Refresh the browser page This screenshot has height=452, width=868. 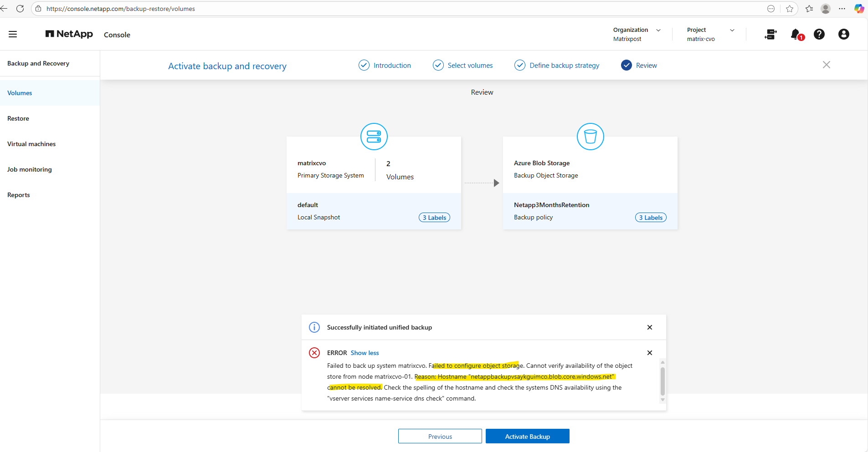click(x=20, y=9)
